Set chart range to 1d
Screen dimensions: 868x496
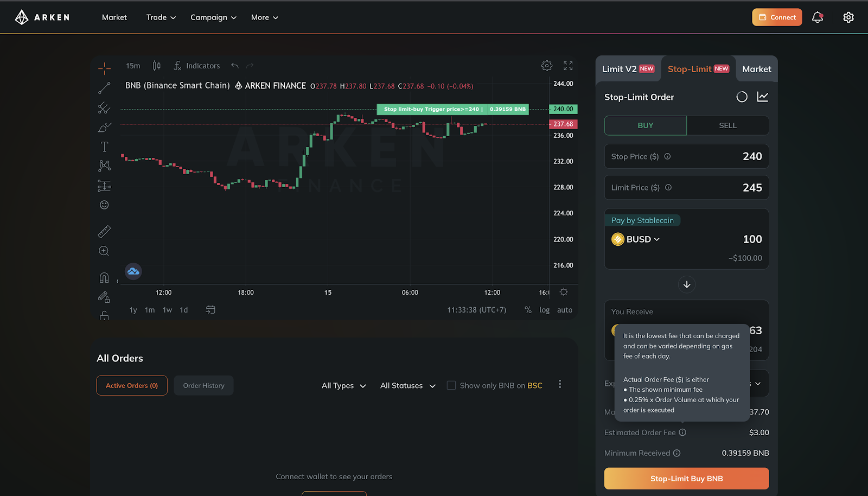point(184,310)
